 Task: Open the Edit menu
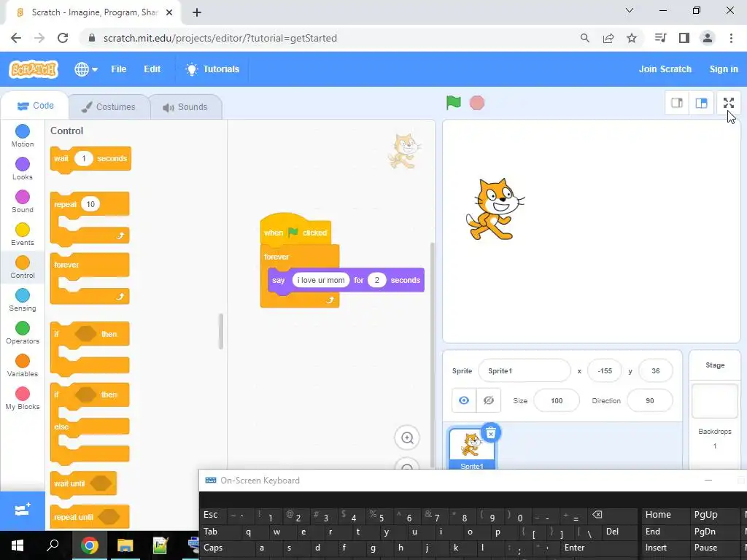tap(152, 69)
